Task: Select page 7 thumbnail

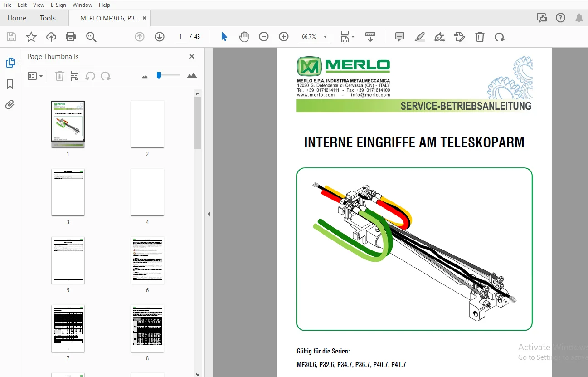Action: click(x=68, y=328)
